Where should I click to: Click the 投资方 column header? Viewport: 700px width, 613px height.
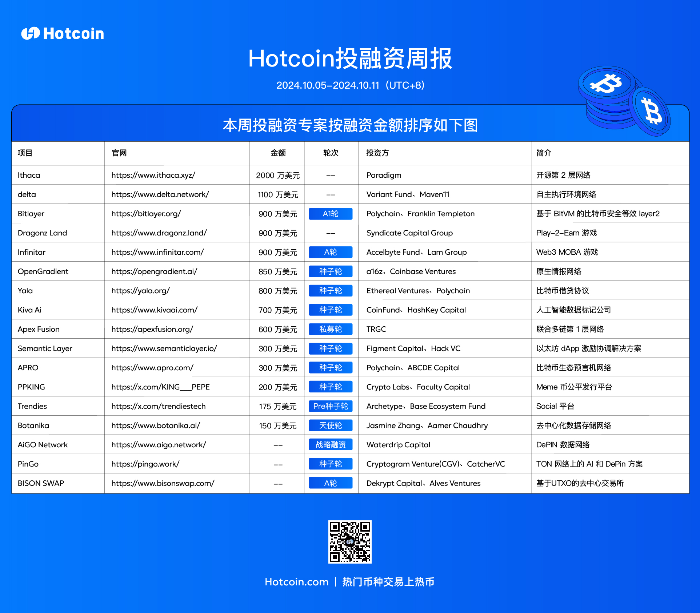pos(377,153)
